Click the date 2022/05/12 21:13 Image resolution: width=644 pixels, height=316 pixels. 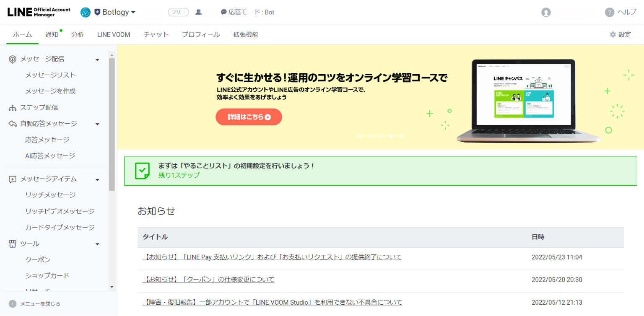tap(557, 302)
